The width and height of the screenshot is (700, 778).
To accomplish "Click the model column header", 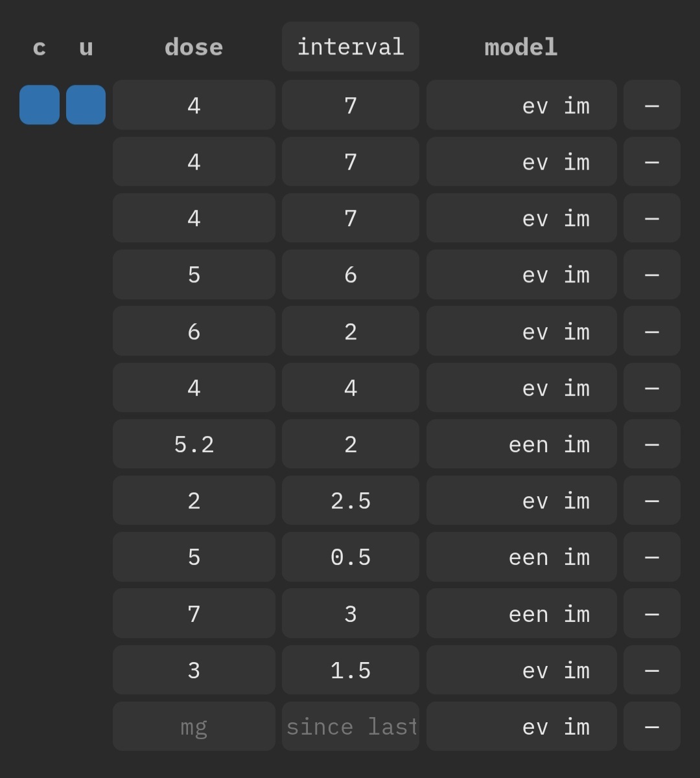I will [x=520, y=47].
